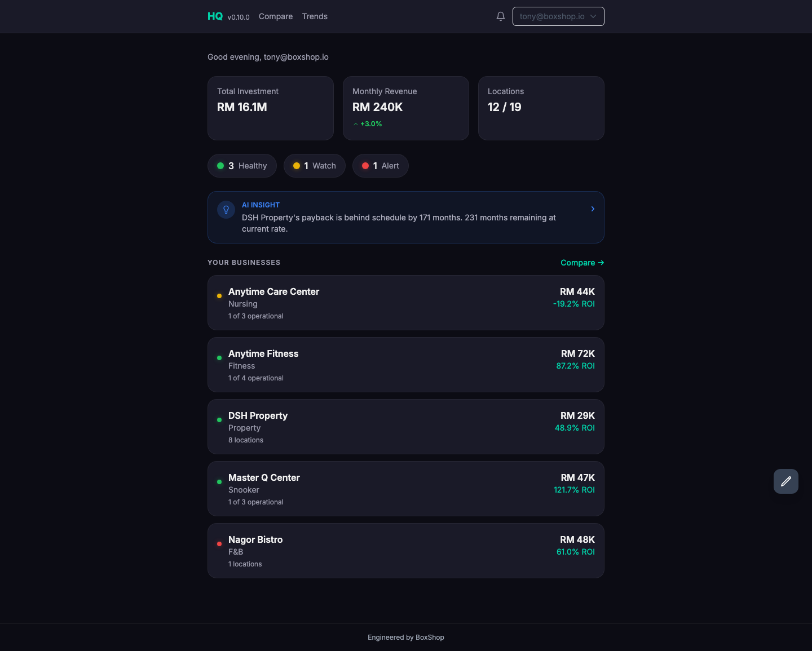Filter by the 1 Alert status chip
812x651 pixels.
tap(381, 166)
